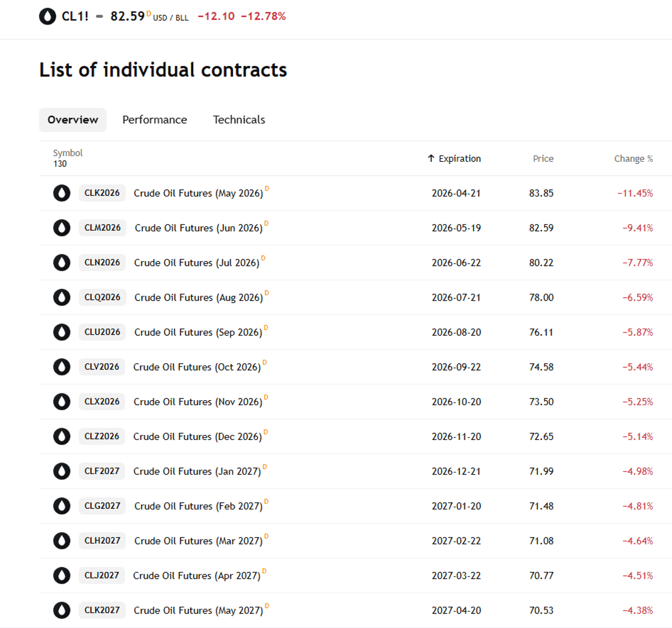Select the Overview tab
This screenshot has width=672, height=628.
click(73, 120)
